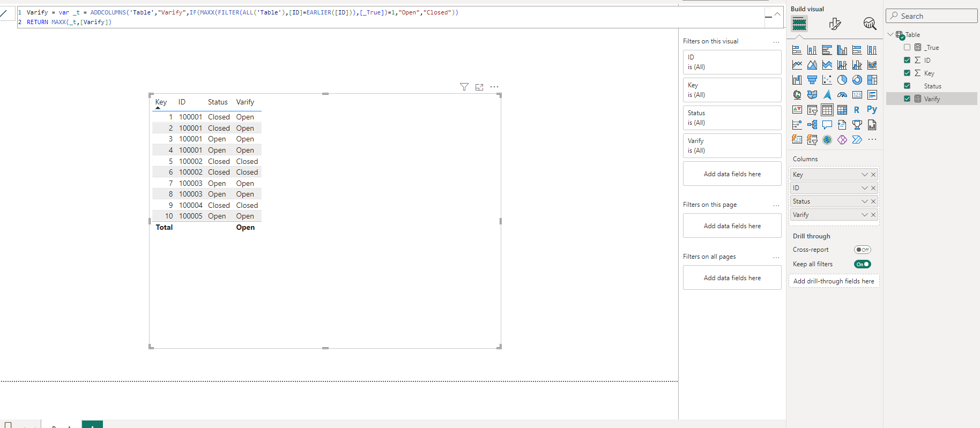Open the ID column dropdown in Columns well

point(864,188)
